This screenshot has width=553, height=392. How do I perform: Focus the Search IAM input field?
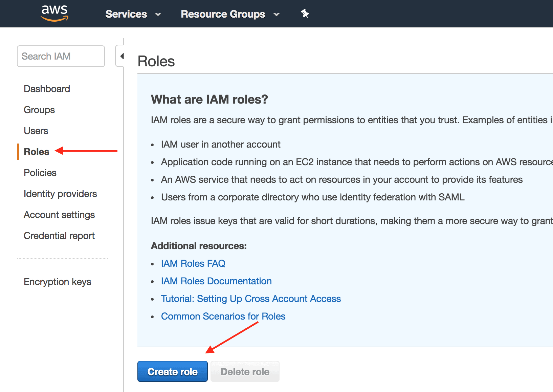[x=61, y=56]
